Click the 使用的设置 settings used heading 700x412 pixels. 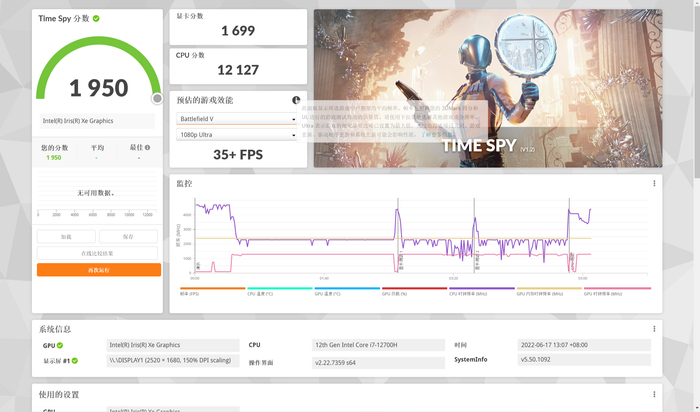tap(59, 395)
